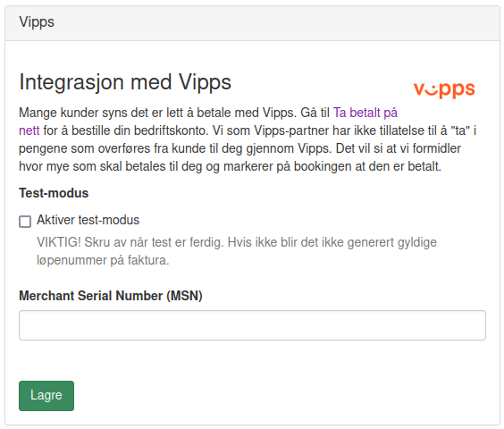Enable the Aktiver test-modus checkbox

(x=25, y=222)
